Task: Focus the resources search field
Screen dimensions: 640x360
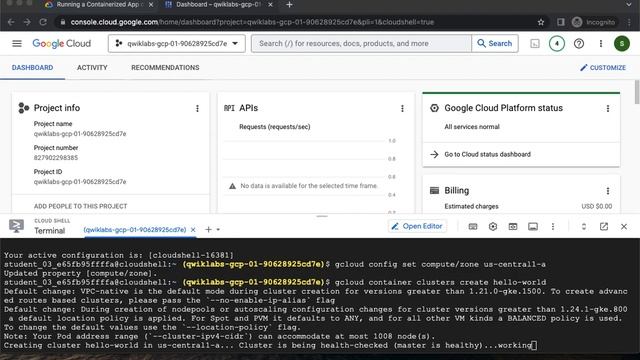Action: (x=361, y=43)
